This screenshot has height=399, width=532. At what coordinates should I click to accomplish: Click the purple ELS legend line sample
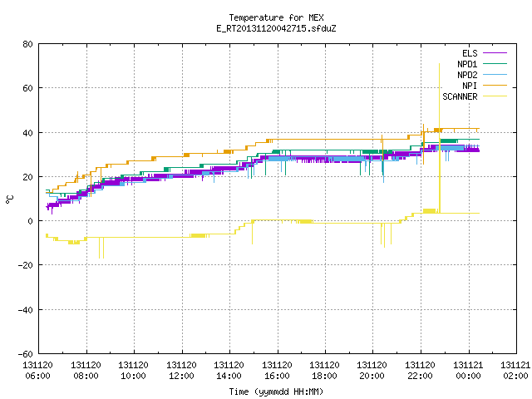tap(495, 53)
